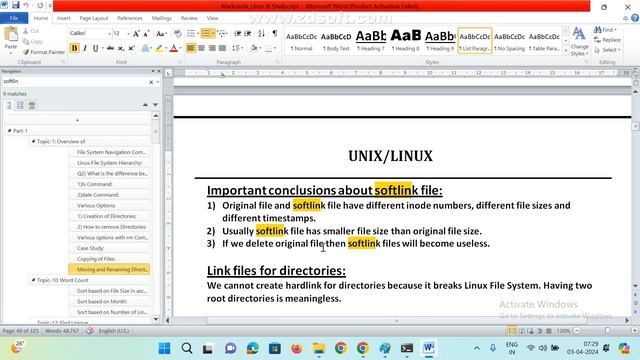Screen dimensions: 640x360
Task: Click the Shading paint bucket icon
Action: 253,48
